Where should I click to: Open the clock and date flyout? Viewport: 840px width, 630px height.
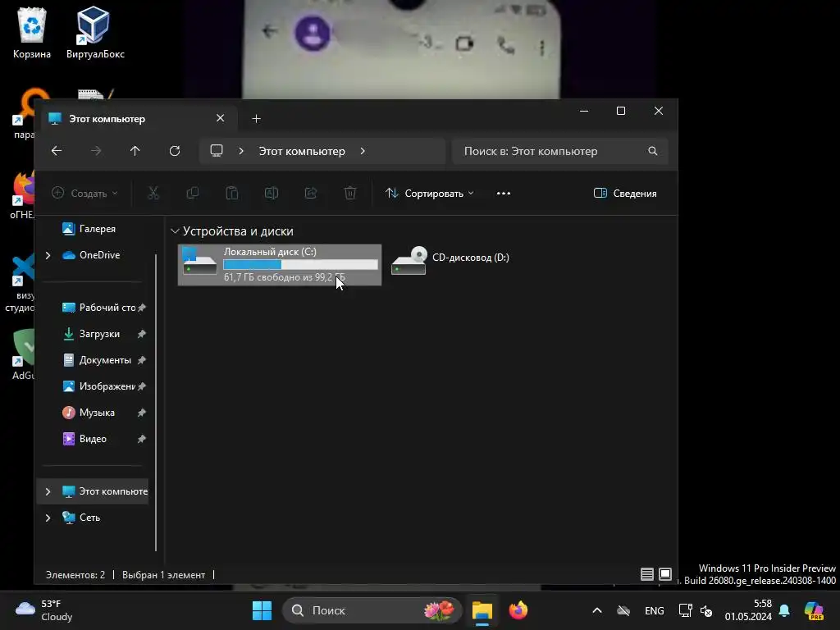coord(748,610)
